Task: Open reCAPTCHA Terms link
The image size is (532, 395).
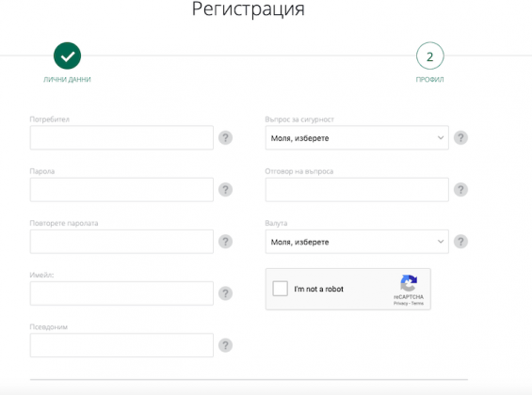Action: point(417,303)
